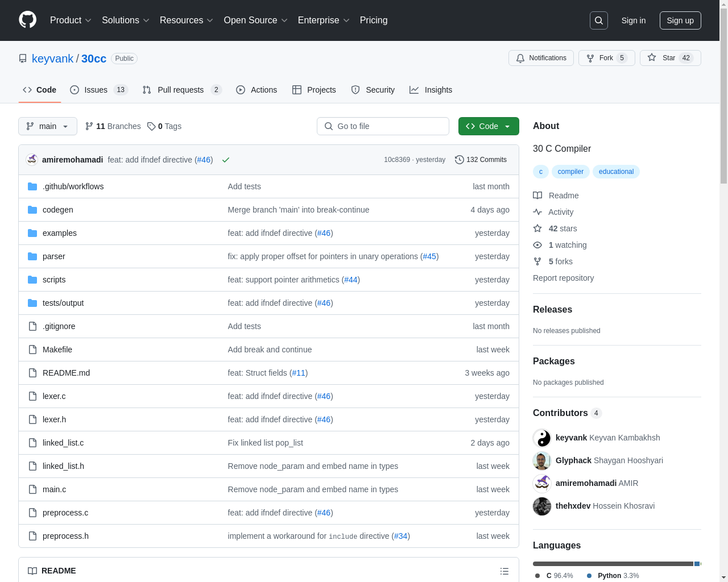This screenshot has height=582, width=728.
Task: Open the search magnifier button
Action: (x=599, y=20)
